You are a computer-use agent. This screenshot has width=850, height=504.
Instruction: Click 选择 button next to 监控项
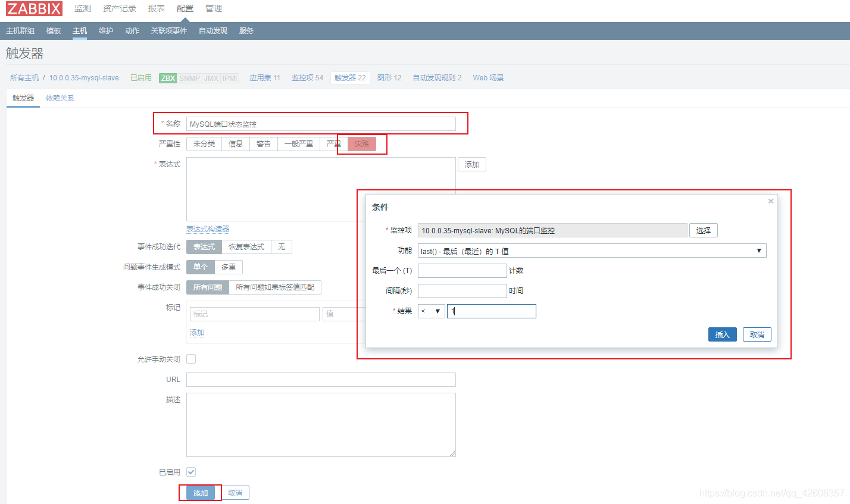point(704,230)
